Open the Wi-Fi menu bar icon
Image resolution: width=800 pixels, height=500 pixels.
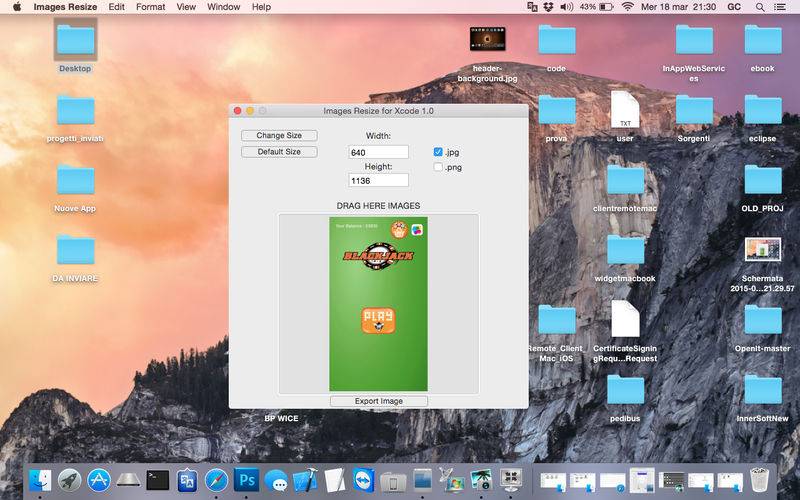tap(628, 7)
